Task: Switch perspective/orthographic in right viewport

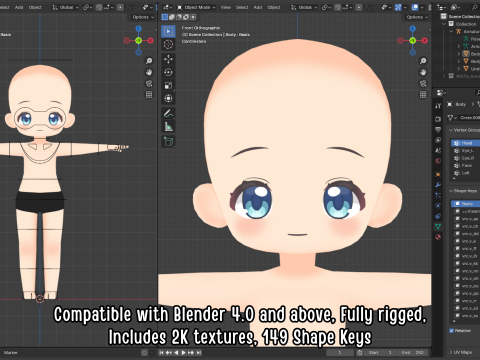Action: point(423,95)
